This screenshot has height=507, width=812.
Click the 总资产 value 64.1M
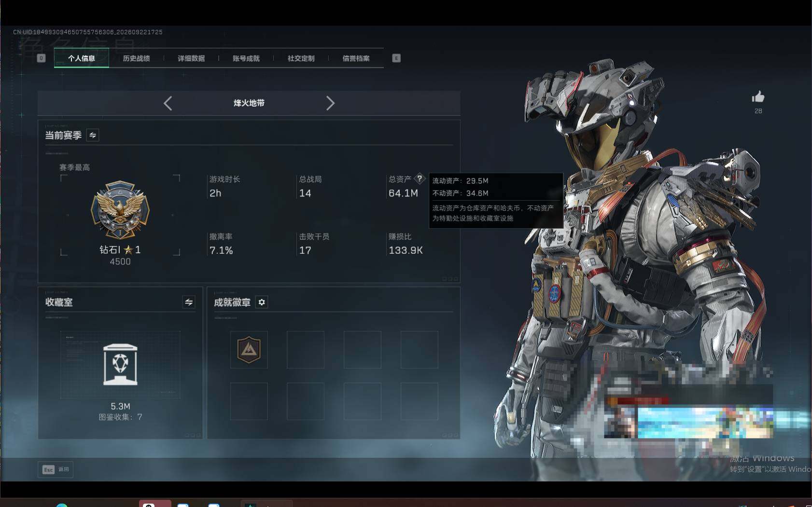(x=403, y=193)
